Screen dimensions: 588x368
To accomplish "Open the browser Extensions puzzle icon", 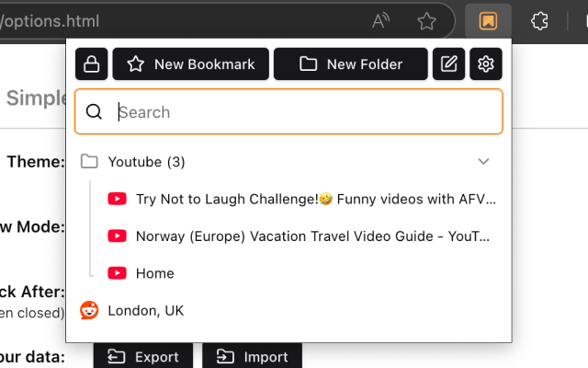I will coord(541,20).
